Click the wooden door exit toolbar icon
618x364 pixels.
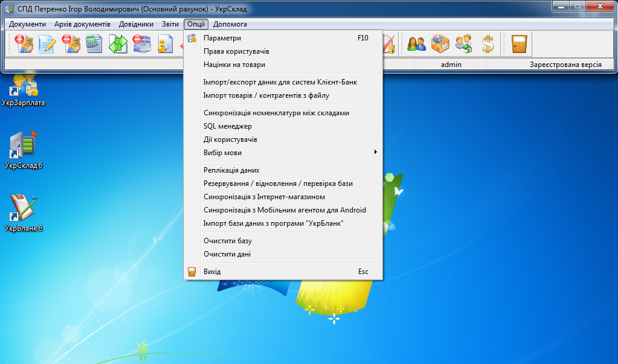pos(519,44)
